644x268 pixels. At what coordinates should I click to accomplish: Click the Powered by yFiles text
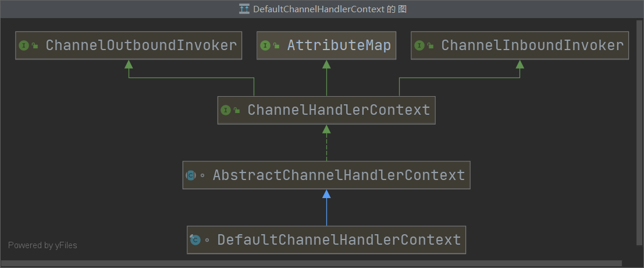click(x=42, y=245)
